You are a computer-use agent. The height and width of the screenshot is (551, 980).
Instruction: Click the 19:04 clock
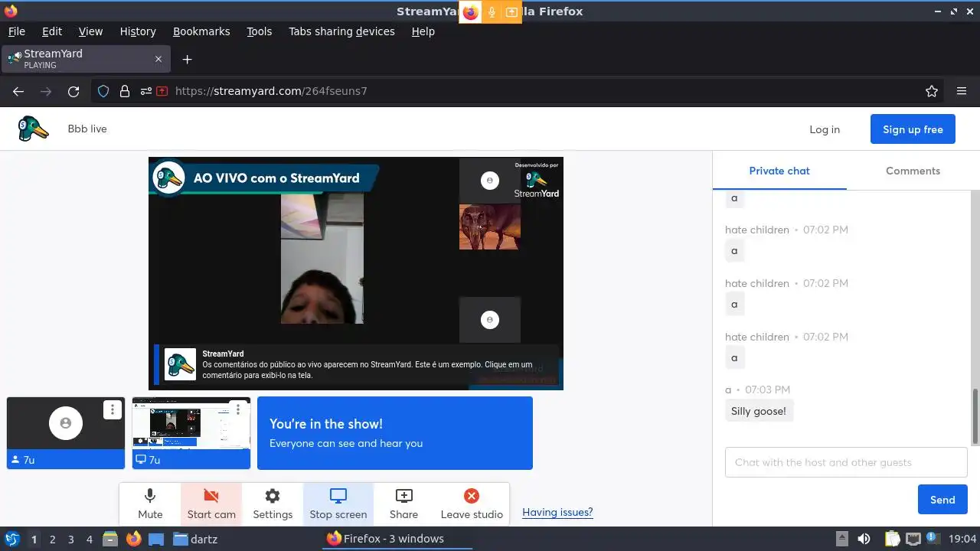coord(962,539)
